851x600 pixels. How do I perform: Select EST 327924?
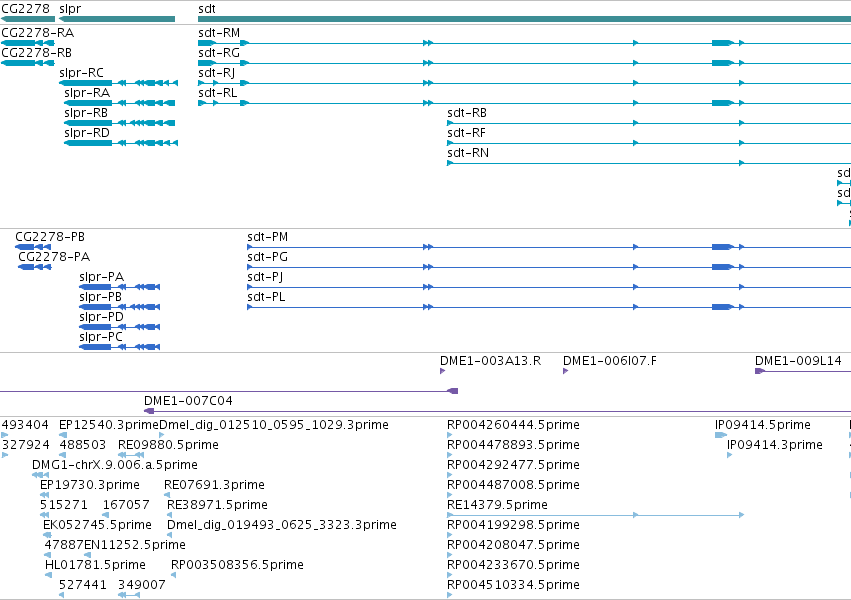26,445
